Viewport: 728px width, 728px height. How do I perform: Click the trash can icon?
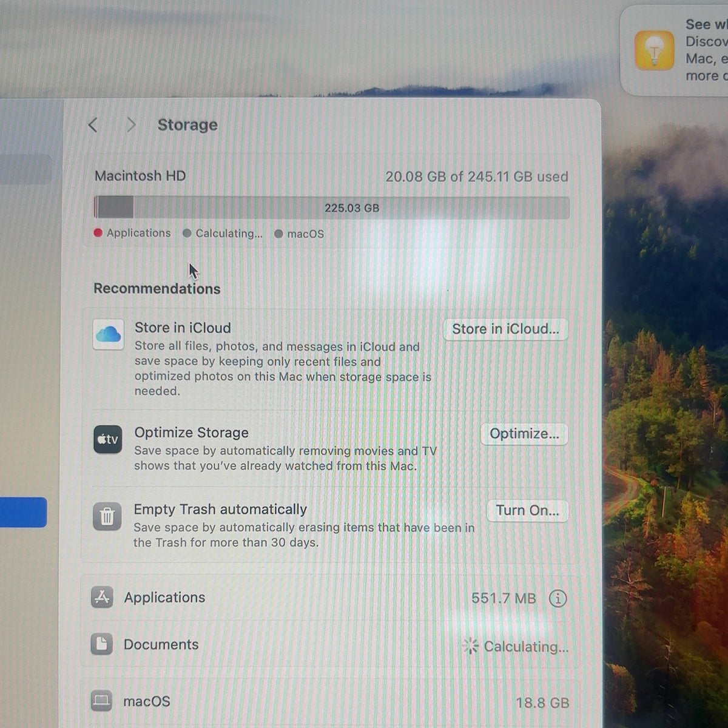[107, 516]
